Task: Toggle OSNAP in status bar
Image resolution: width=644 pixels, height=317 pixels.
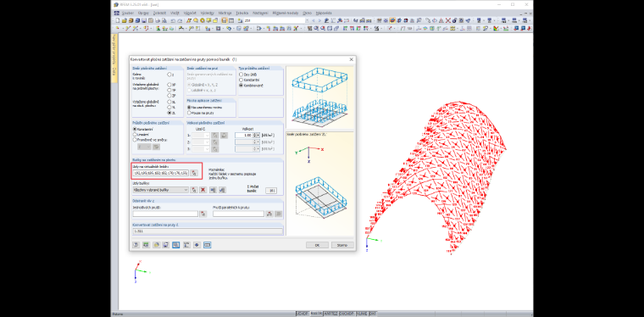Action: pos(347,314)
